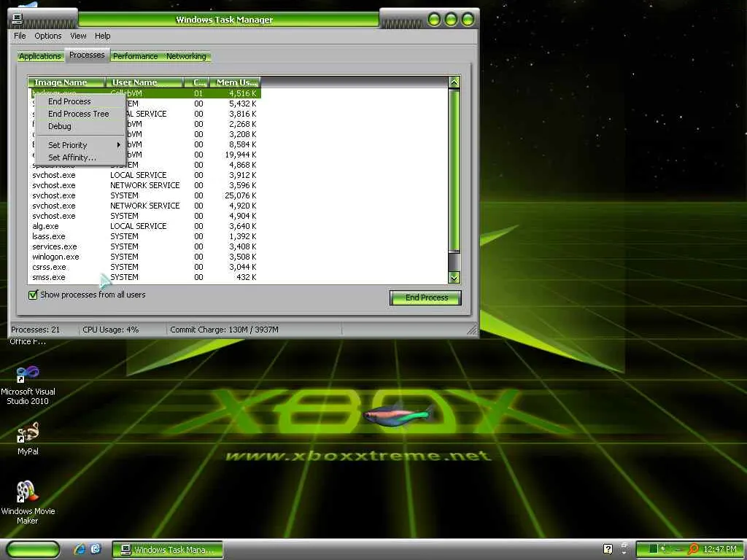Select the services.exe process row

144,246
